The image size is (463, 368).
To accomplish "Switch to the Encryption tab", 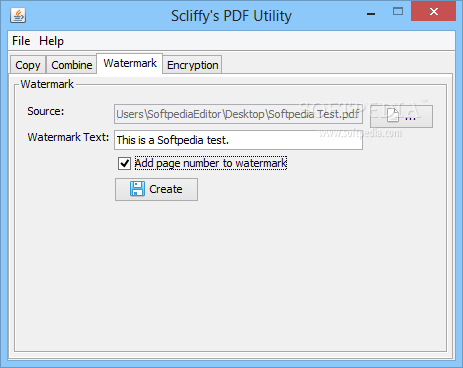I will [x=192, y=65].
